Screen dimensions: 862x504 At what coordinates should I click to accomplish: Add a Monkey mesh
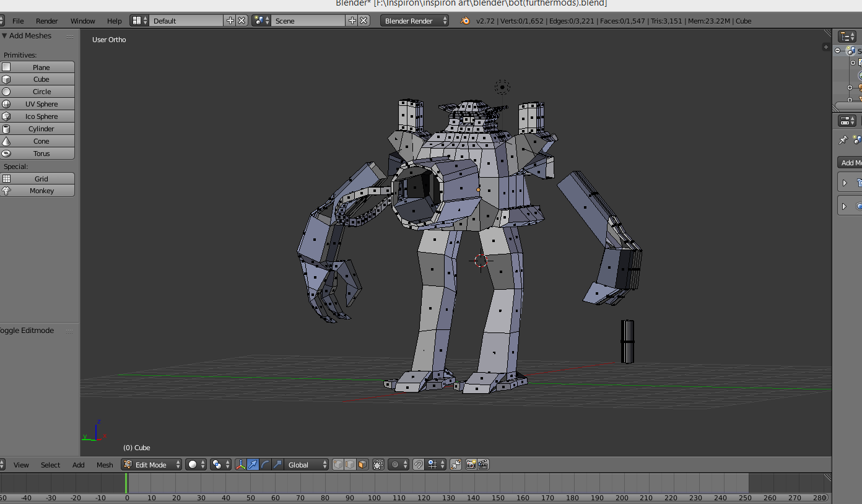[x=41, y=191]
